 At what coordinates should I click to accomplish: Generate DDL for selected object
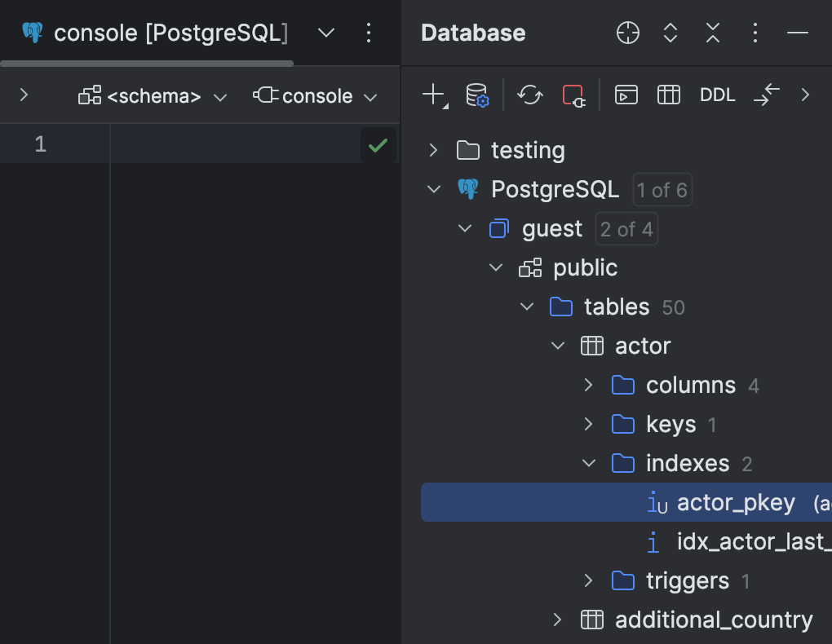pyautogui.click(x=717, y=95)
